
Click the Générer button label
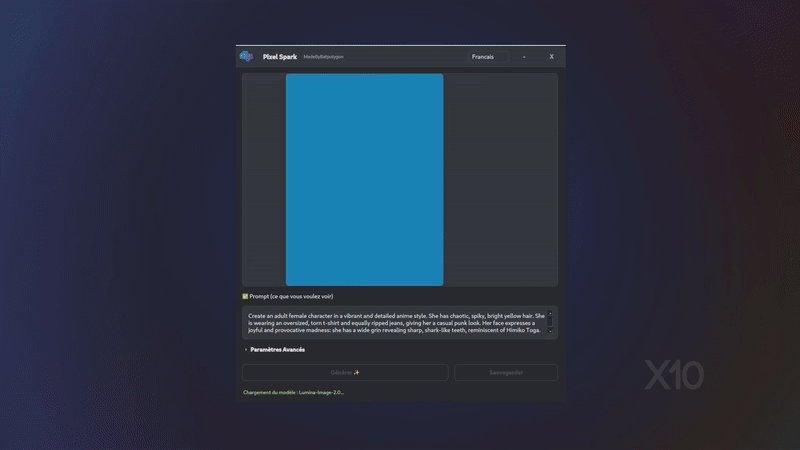point(340,372)
